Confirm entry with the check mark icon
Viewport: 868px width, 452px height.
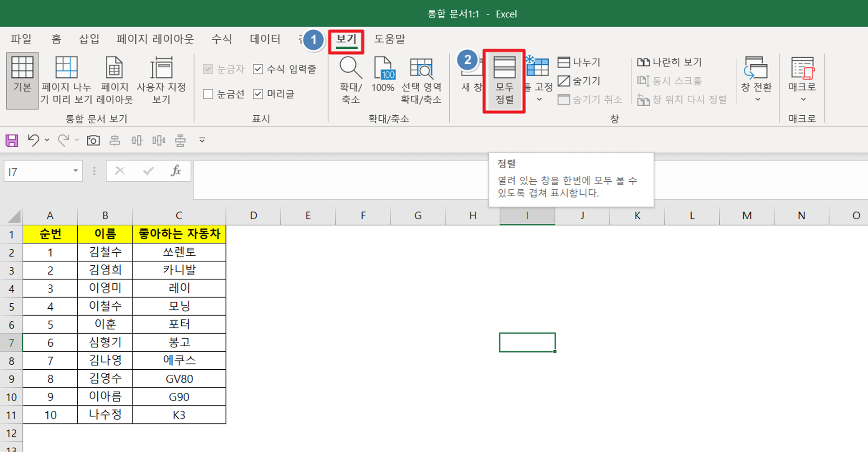(148, 171)
